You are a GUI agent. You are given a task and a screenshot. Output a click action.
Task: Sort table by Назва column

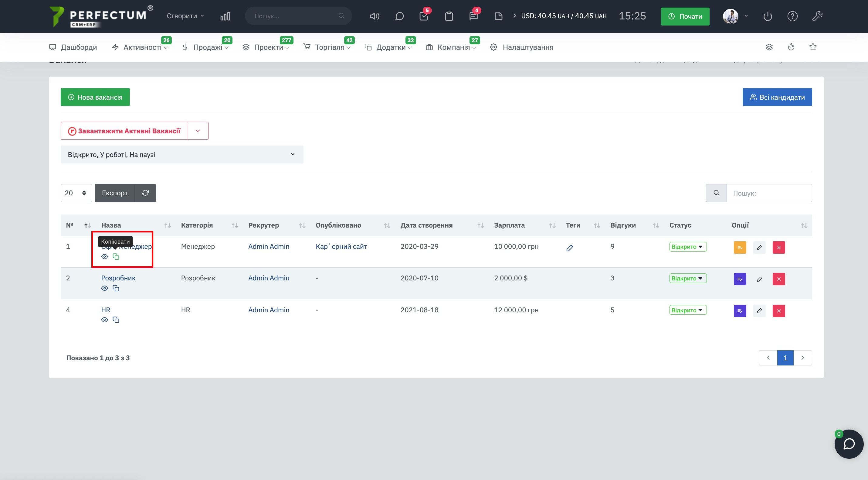tap(168, 225)
